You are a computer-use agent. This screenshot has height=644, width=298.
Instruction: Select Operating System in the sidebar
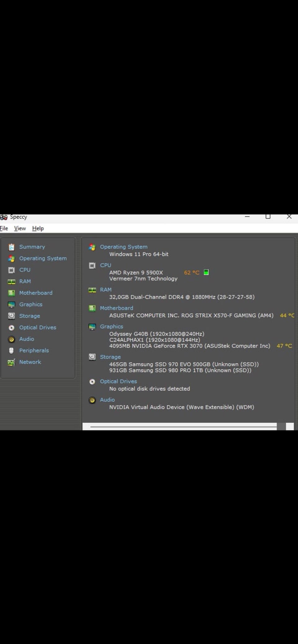coord(43,258)
